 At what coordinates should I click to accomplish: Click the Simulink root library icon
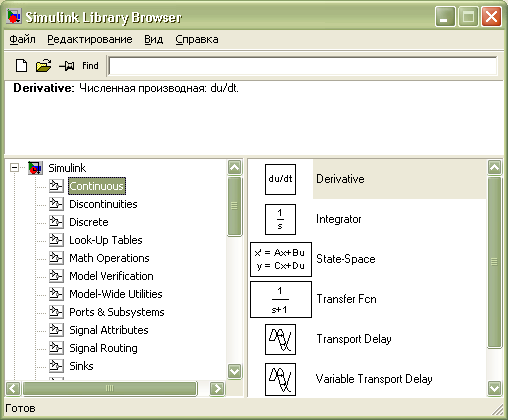35,168
